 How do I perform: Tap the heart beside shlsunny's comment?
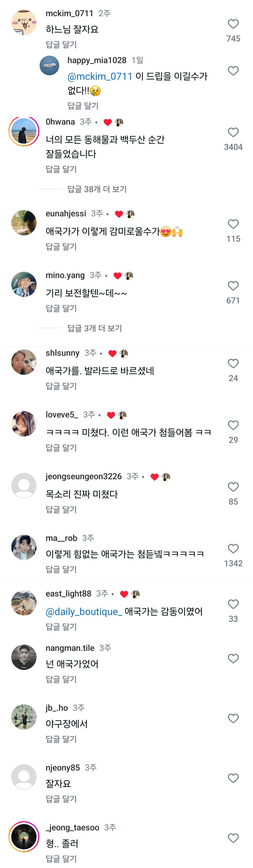(x=233, y=363)
